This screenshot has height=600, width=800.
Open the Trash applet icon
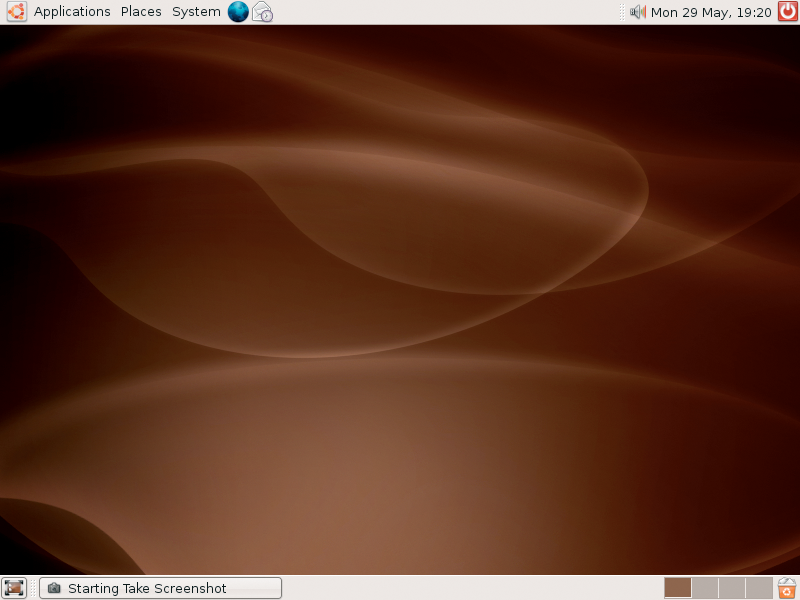(x=787, y=588)
